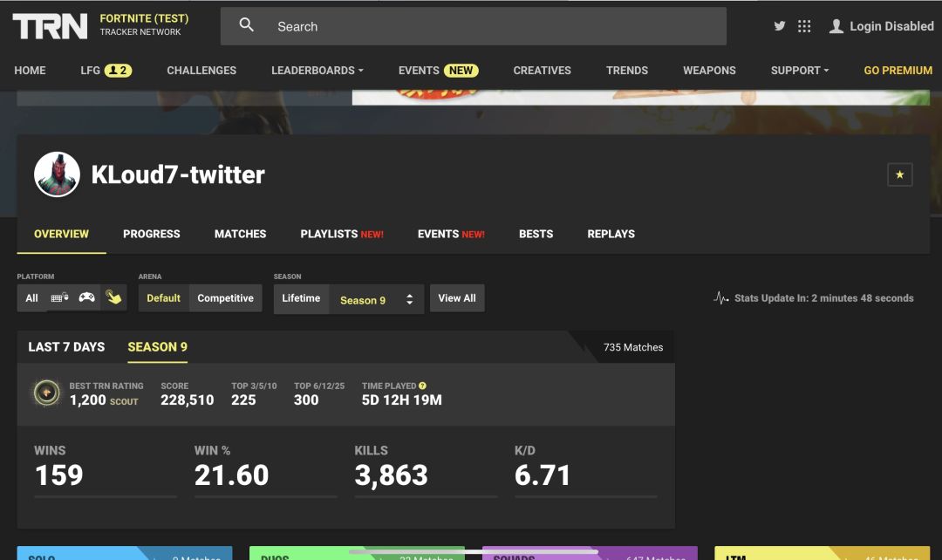Open the Trends page
This screenshot has width=942, height=560.
626,71
